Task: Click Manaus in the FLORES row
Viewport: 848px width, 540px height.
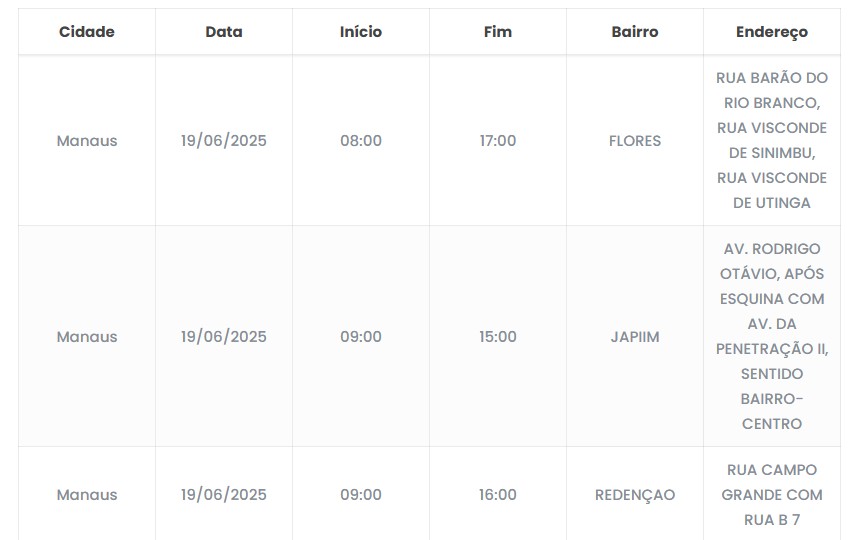Action: (x=87, y=141)
